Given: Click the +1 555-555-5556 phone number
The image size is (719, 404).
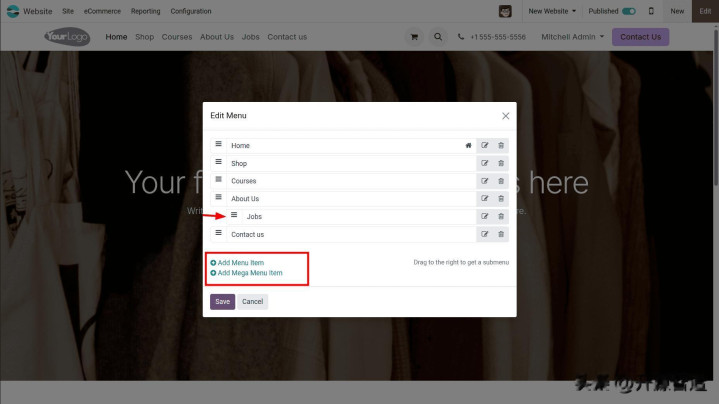Looking at the screenshot, I should pyautogui.click(x=498, y=37).
